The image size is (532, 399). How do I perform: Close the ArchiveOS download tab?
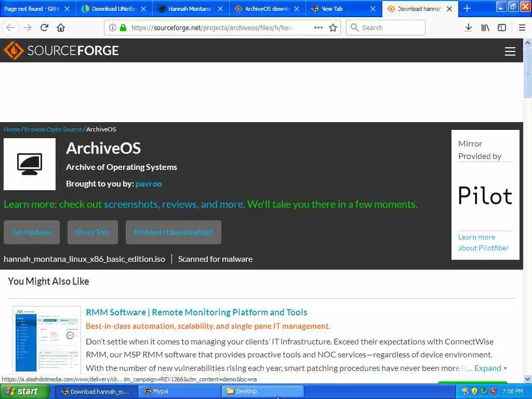[x=297, y=9]
